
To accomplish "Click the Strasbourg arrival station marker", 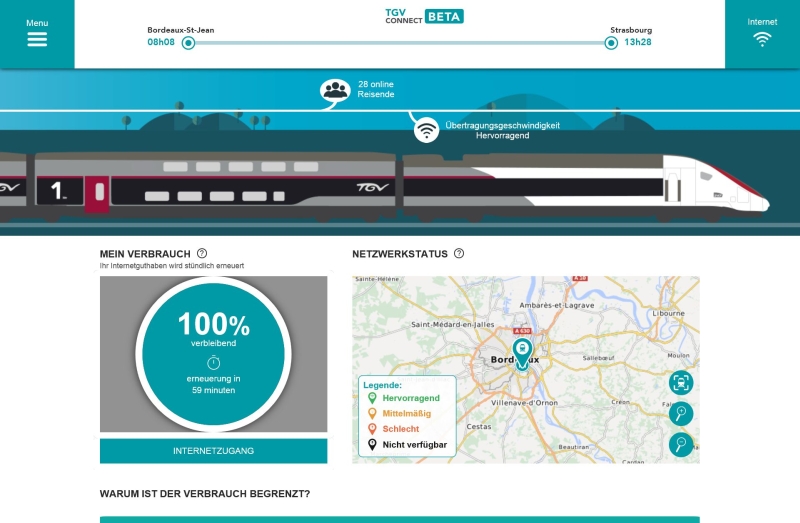I will (x=611, y=43).
